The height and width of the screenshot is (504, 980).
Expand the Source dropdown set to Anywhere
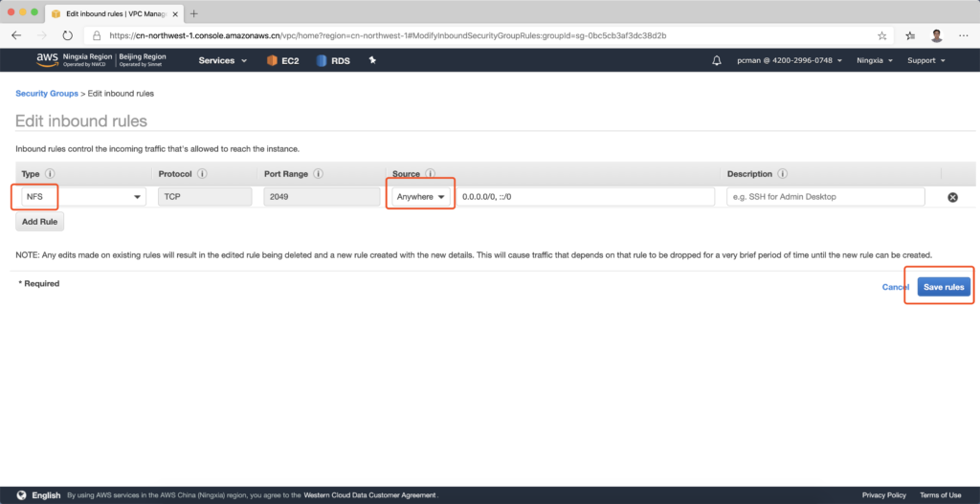point(420,197)
